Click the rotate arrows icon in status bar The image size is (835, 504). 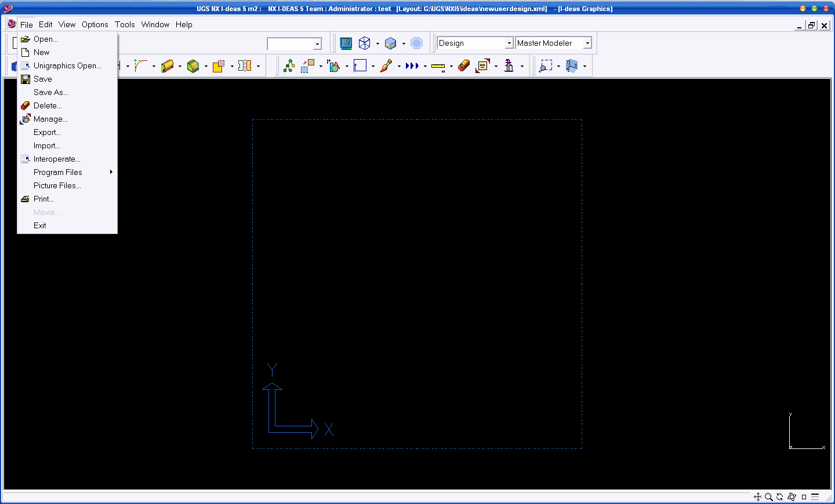pyautogui.click(x=780, y=497)
